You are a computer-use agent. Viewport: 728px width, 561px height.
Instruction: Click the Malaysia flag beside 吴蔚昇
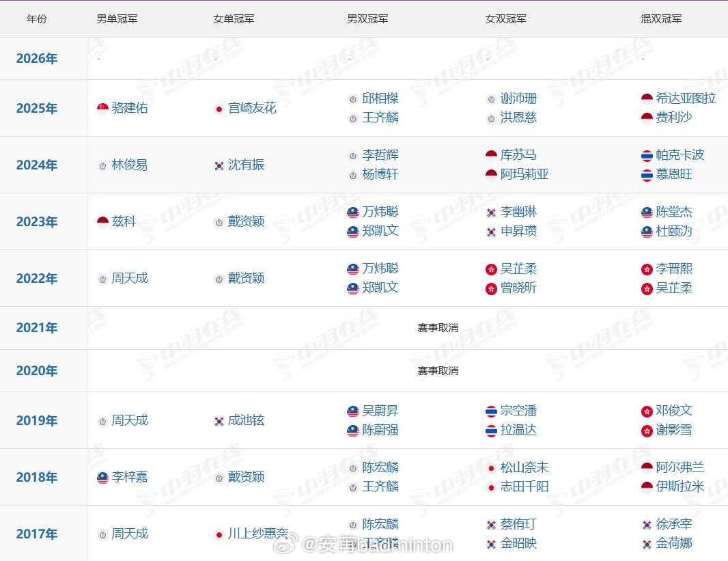pyautogui.click(x=353, y=411)
